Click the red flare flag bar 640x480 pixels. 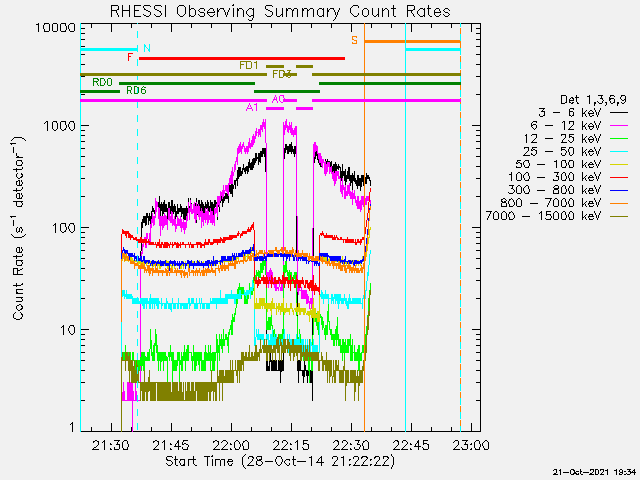pos(242,58)
